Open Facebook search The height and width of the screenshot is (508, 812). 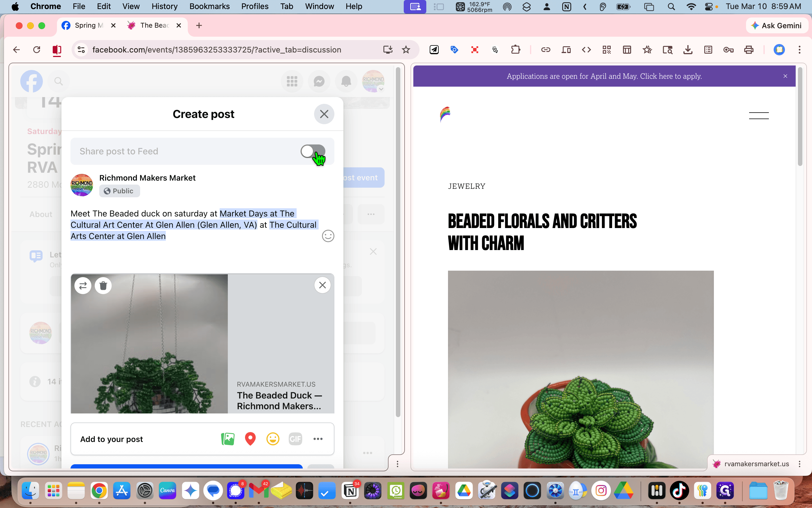click(x=58, y=81)
